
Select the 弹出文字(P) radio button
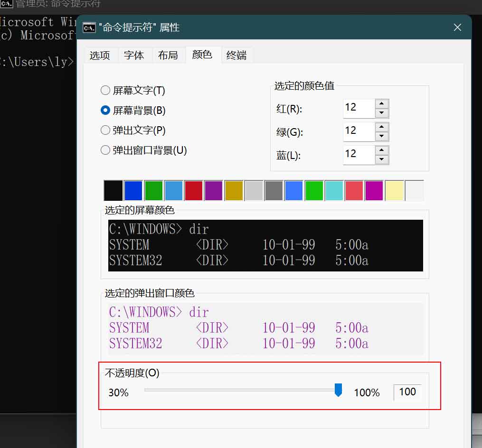105,131
